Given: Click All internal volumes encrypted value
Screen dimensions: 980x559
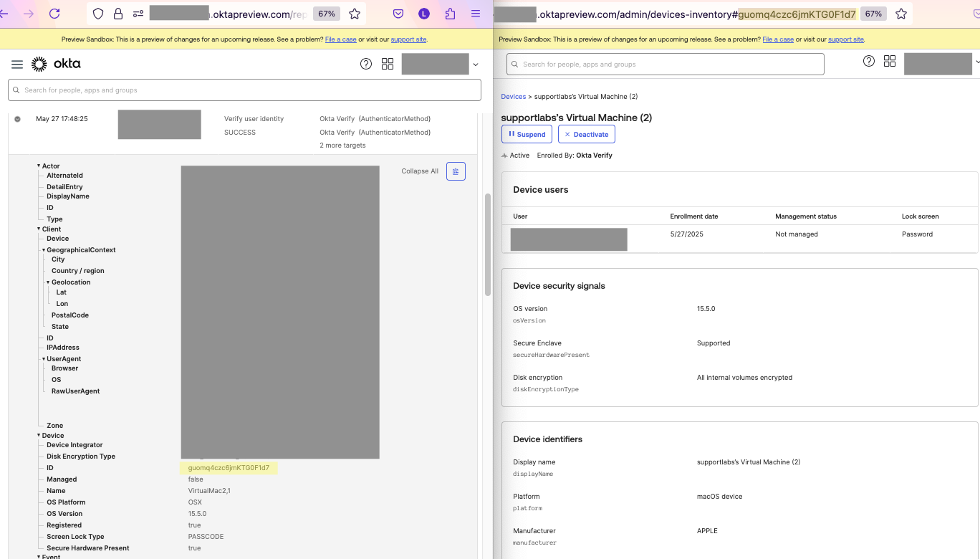Looking at the screenshot, I should click(744, 378).
